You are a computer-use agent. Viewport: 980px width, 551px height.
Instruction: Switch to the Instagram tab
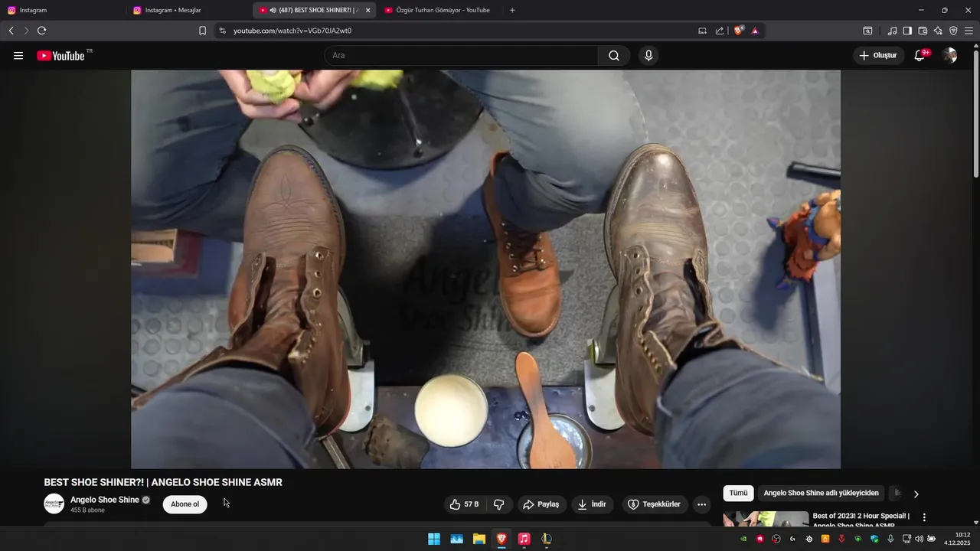[61, 10]
